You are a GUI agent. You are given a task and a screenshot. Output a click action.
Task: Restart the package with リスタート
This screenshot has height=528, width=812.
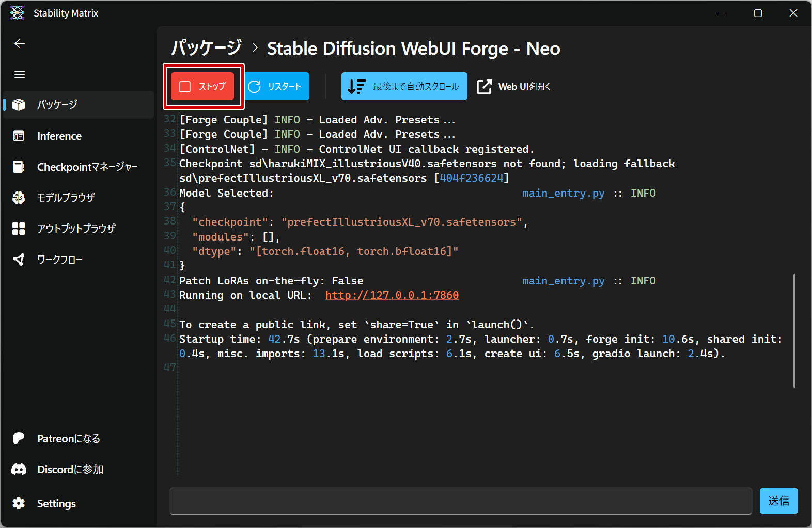pos(276,86)
